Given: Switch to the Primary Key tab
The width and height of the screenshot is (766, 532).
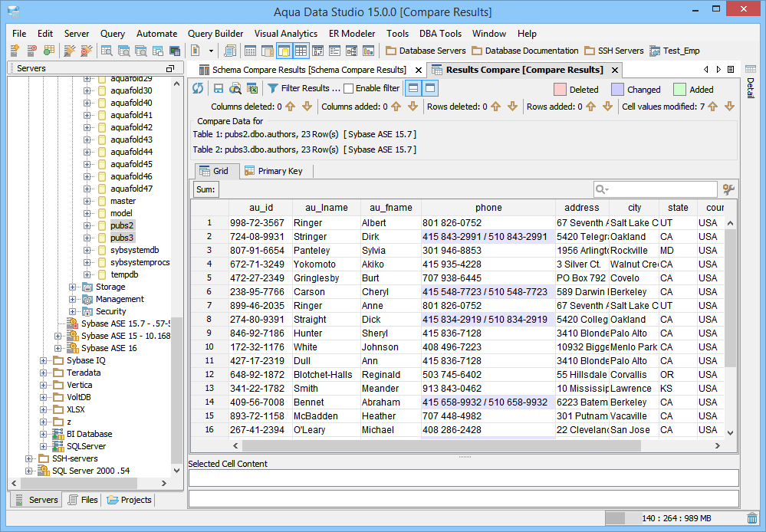Looking at the screenshot, I should pyautogui.click(x=274, y=171).
